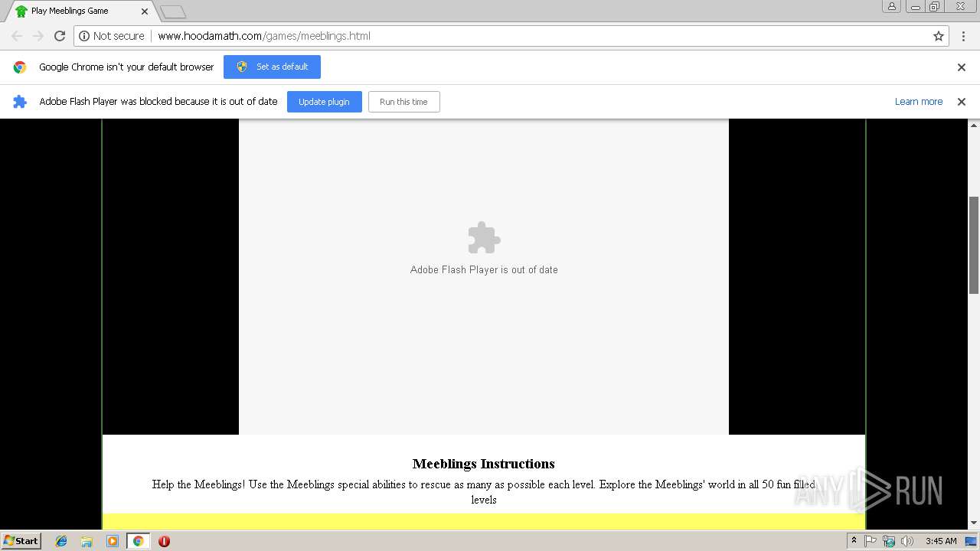Click the Set as default button
980x551 pixels.
click(x=272, y=67)
